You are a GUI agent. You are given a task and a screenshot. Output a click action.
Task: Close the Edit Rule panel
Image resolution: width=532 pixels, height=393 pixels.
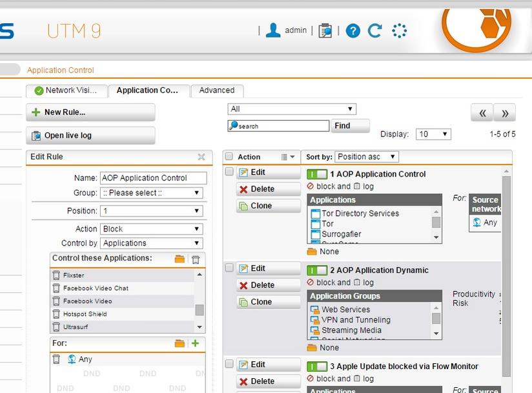pyautogui.click(x=201, y=157)
